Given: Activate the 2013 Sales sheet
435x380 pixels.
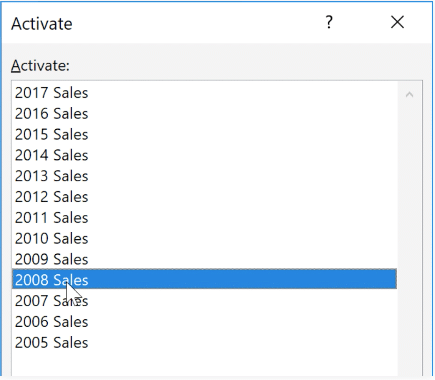Looking at the screenshot, I should 204,176.
